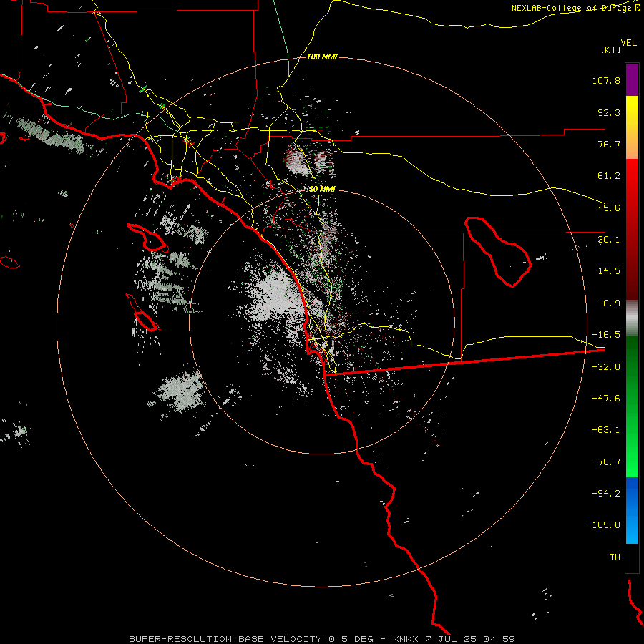Click the 76.7 legend value
The height and width of the screenshot is (644, 644).
click(609, 144)
